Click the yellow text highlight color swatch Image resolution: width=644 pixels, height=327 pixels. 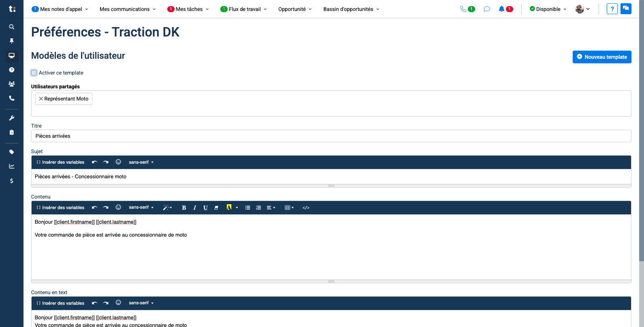coord(229,207)
